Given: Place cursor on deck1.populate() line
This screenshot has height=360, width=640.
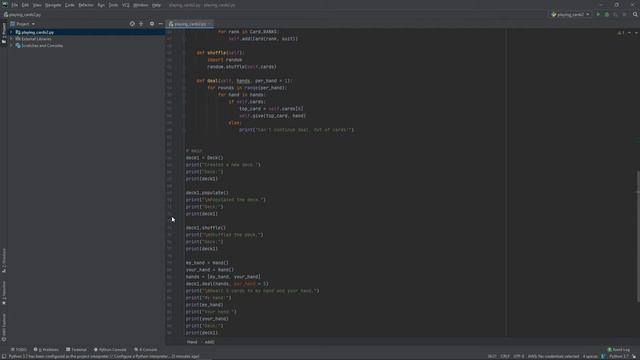Looking at the screenshot, I should tap(207, 193).
